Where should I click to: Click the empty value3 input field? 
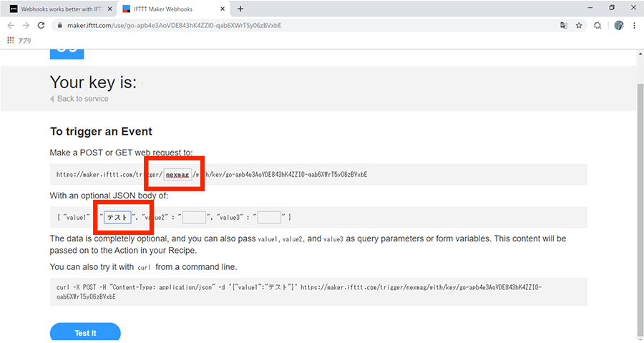pyautogui.click(x=269, y=217)
